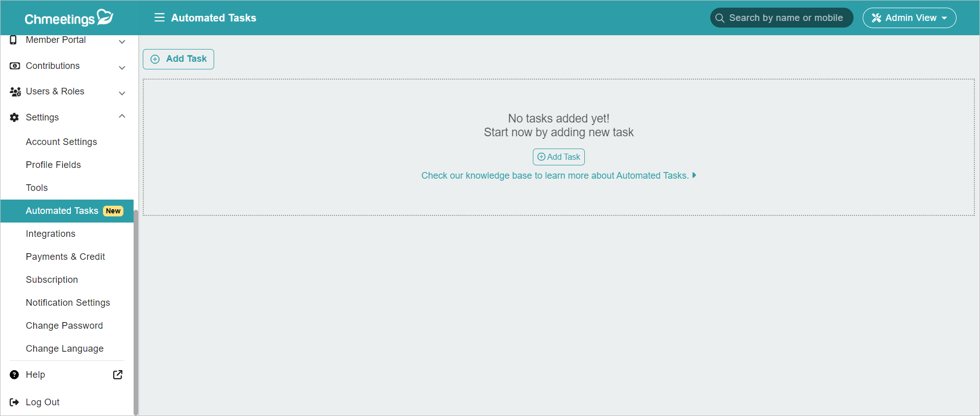Click the 'No tasks added yet!' text
980x416 pixels.
point(559,118)
